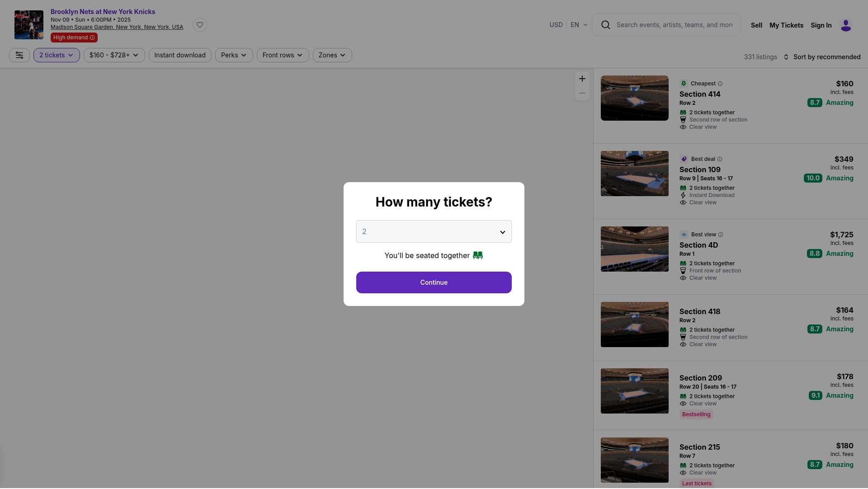868x489 pixels.
Task: Click the 331 listings count
Action: [x=760, y=57]
